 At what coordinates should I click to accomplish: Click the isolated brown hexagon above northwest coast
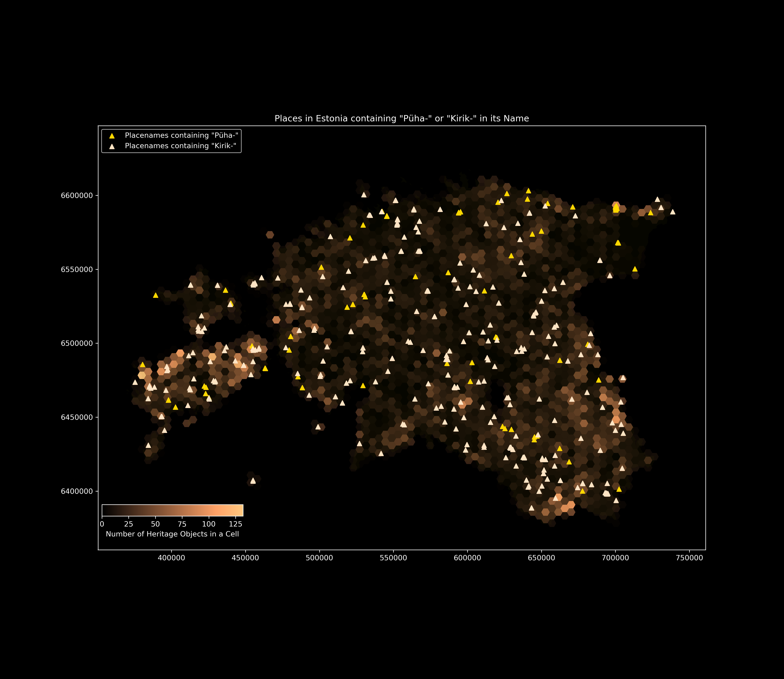pyautogui.click(x=270, y=235)
